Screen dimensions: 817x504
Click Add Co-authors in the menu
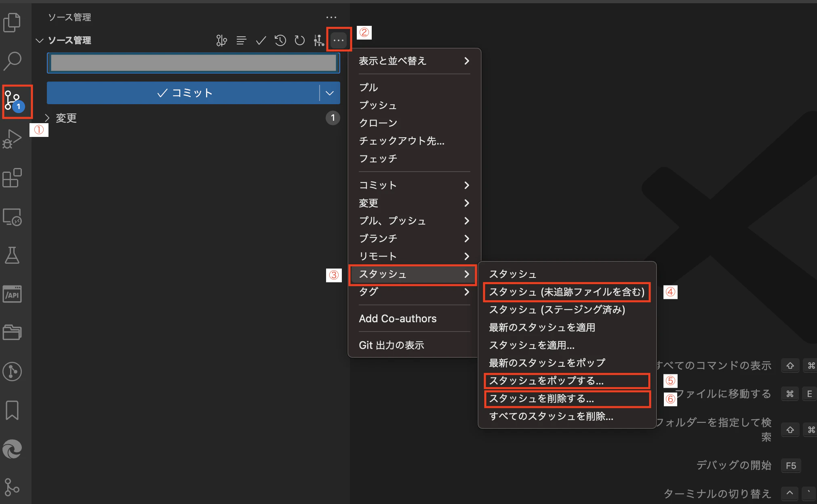coord(397,318)
